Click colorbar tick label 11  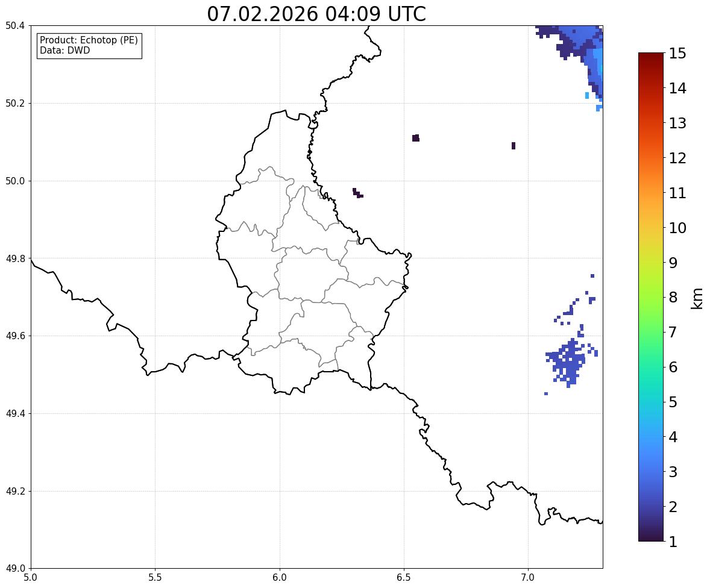(x=677, y=193)
